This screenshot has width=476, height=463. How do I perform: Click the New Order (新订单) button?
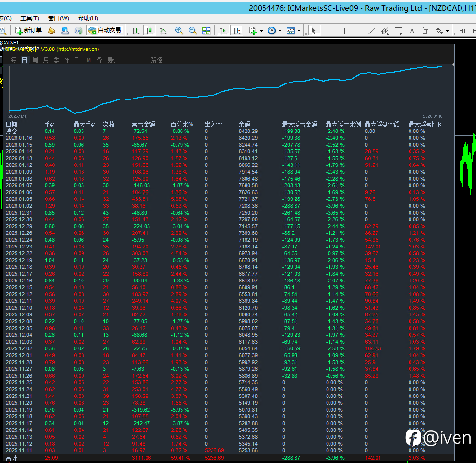tap(28, 31)
